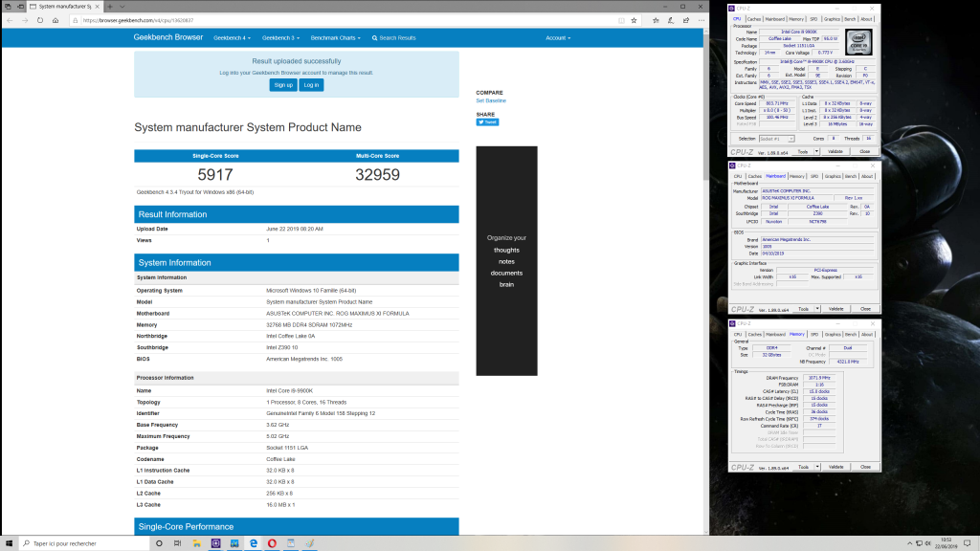This screenshot has height=551, width=980.
Task: Open a new browser tab
Action: click(110, 7)
